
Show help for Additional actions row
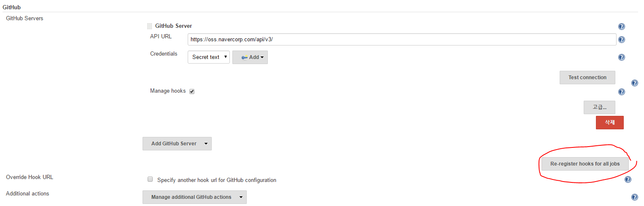point(634,197)
